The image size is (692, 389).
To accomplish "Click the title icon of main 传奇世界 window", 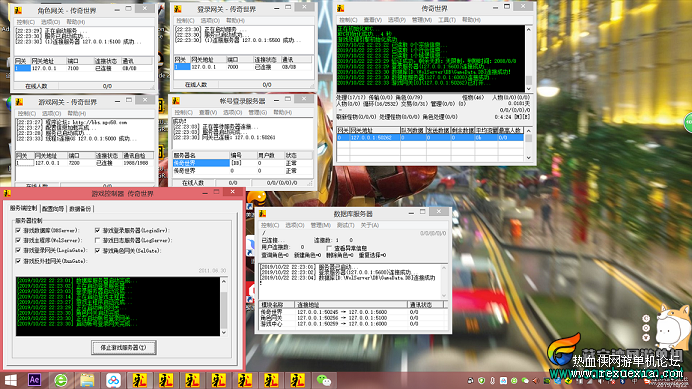I will [x=341, y=8].
